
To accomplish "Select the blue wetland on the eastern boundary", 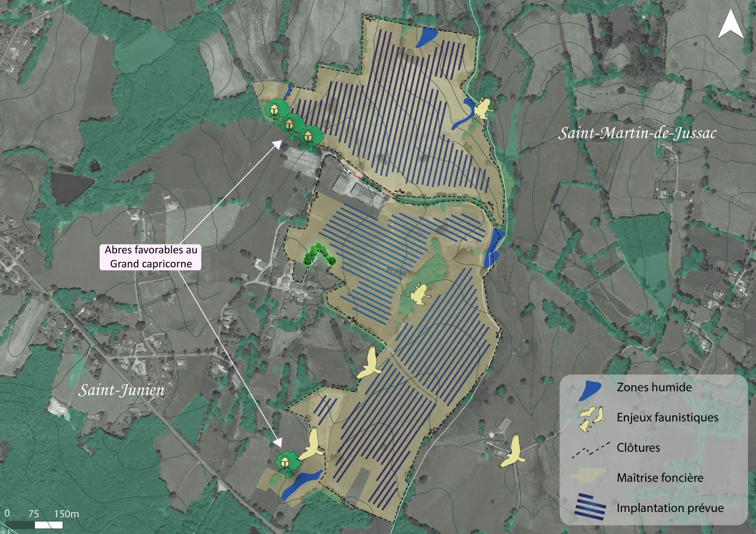I will [492, 248].
